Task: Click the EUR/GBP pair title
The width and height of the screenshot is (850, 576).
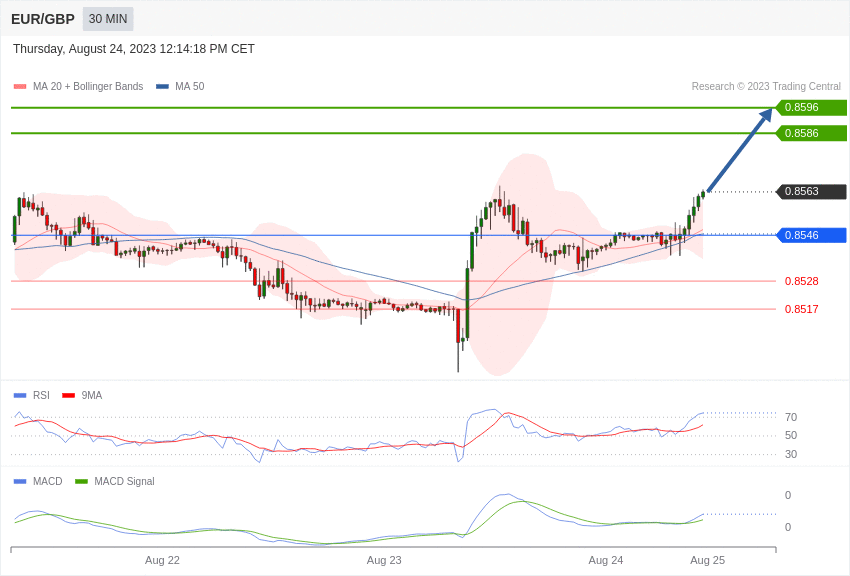Action: (43, 19)
